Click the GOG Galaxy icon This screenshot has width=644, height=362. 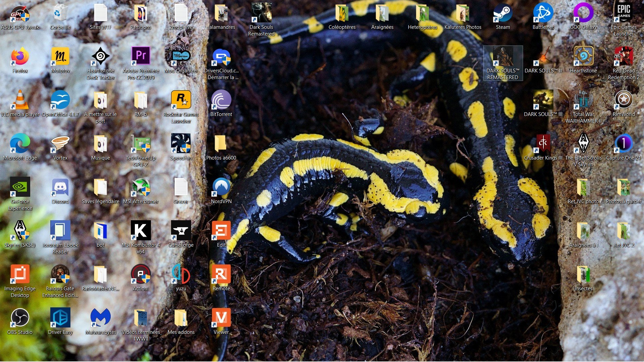coord(583,13)
